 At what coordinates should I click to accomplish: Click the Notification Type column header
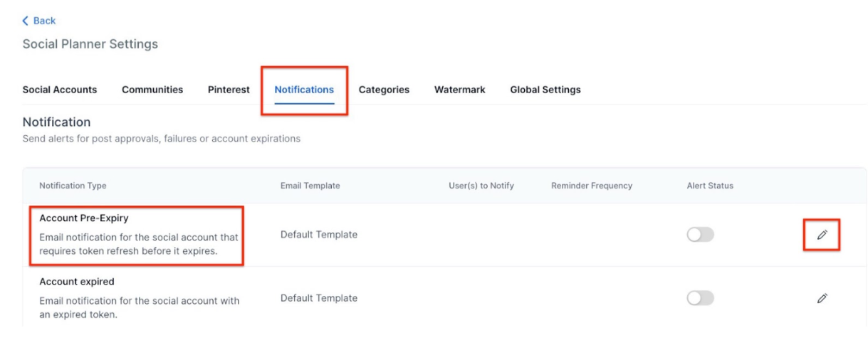click(x=73, y=186)
